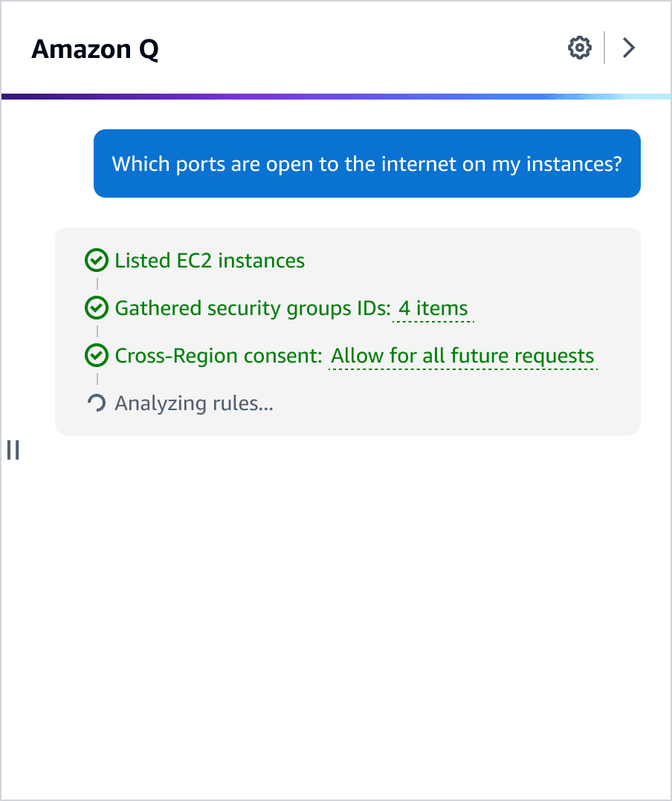Click empty chat area below progress steps
672x801 pixels.
(337, 613)
